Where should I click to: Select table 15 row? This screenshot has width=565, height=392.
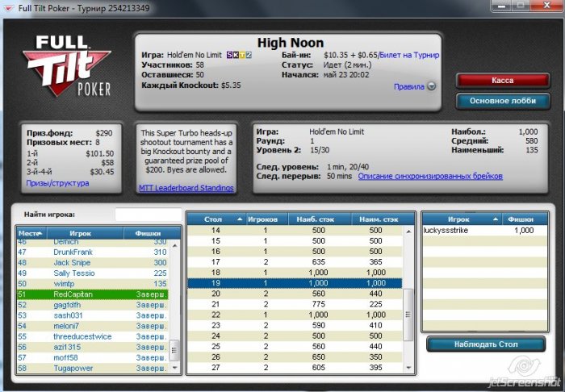[x=295, y=241]
